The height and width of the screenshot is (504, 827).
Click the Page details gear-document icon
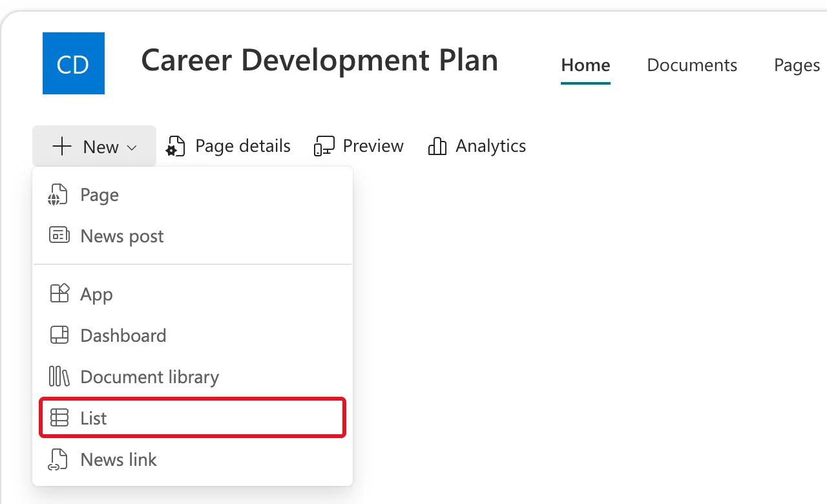[176, 146]
